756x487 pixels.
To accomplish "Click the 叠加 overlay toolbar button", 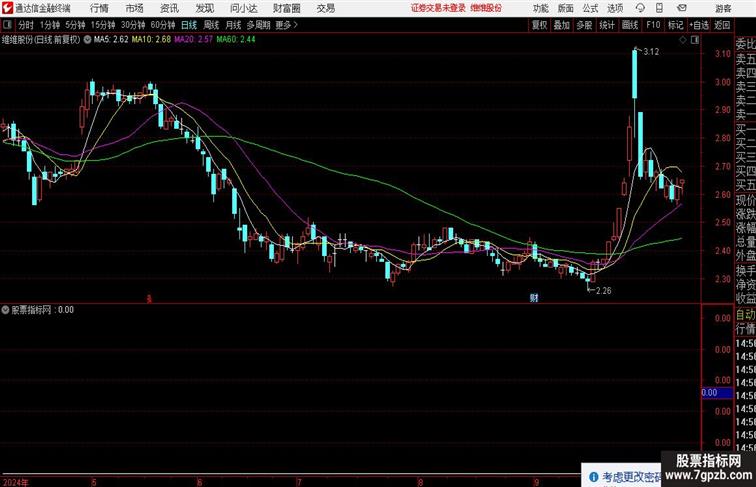I will point(562,25).
